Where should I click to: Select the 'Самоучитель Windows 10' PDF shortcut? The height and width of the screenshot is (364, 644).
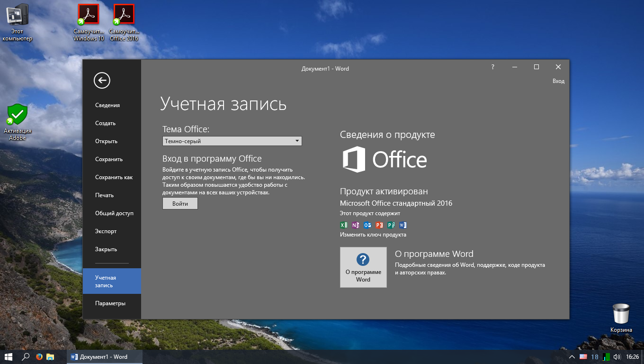[89, 22]
